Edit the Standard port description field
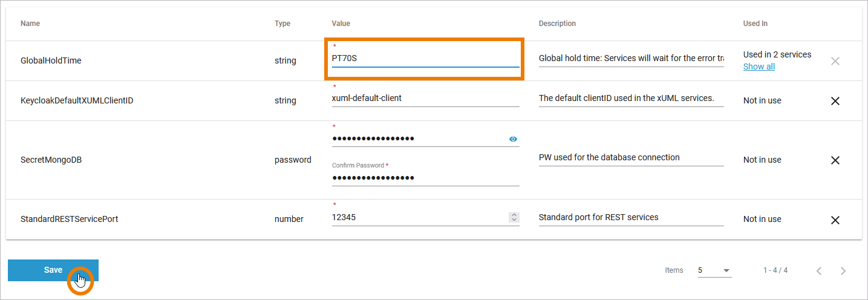Screen dimensions: 868x300 (631, 217)
